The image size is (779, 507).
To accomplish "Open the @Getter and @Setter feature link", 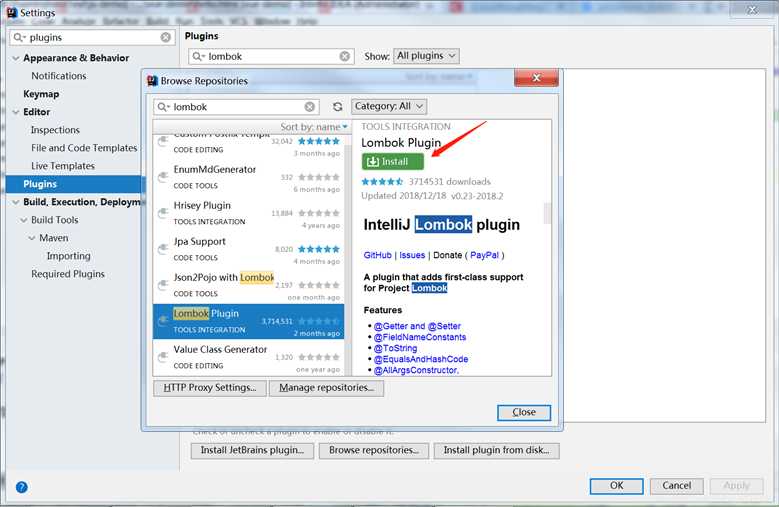I will tap(417, 326).
